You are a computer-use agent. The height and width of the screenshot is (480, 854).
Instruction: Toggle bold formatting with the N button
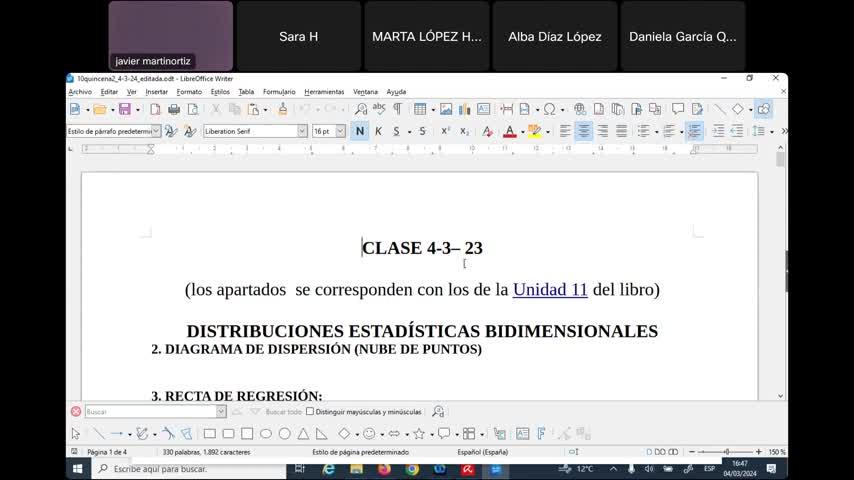360,131
